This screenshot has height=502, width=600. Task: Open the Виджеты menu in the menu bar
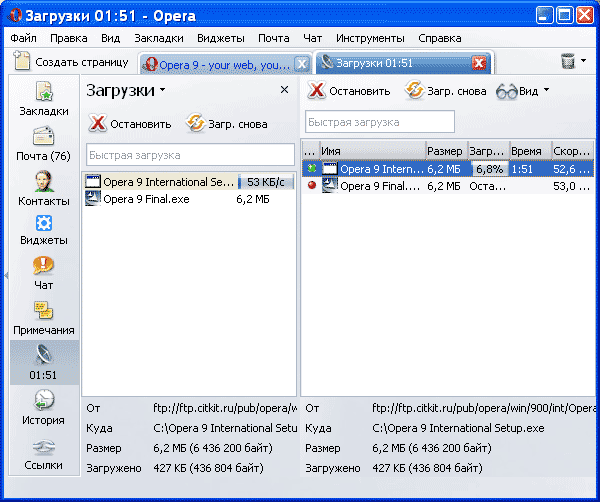tap(221, 38)
